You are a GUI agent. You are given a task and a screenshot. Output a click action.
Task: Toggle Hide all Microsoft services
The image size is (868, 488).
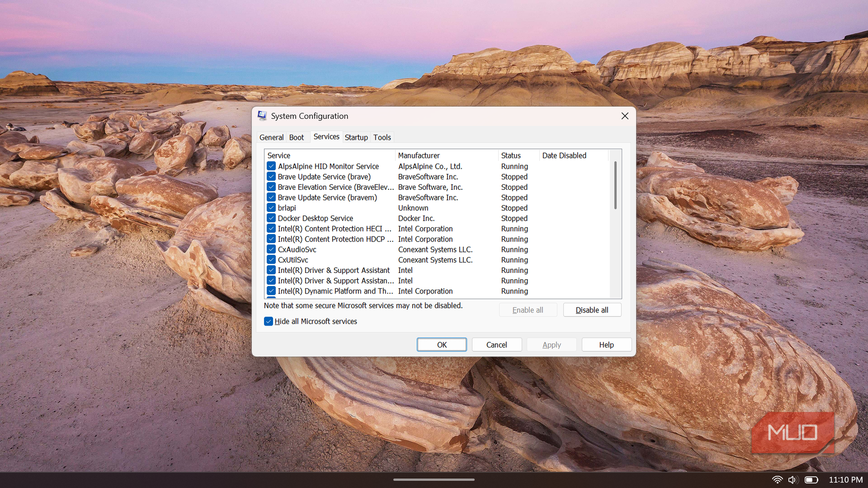(x=268, y=321)
